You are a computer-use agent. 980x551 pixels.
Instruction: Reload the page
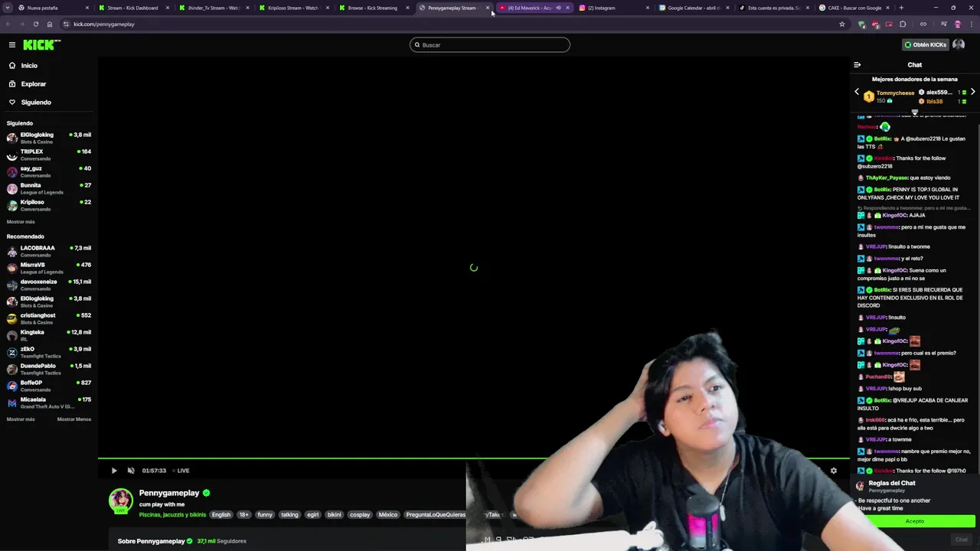(35, 24)
